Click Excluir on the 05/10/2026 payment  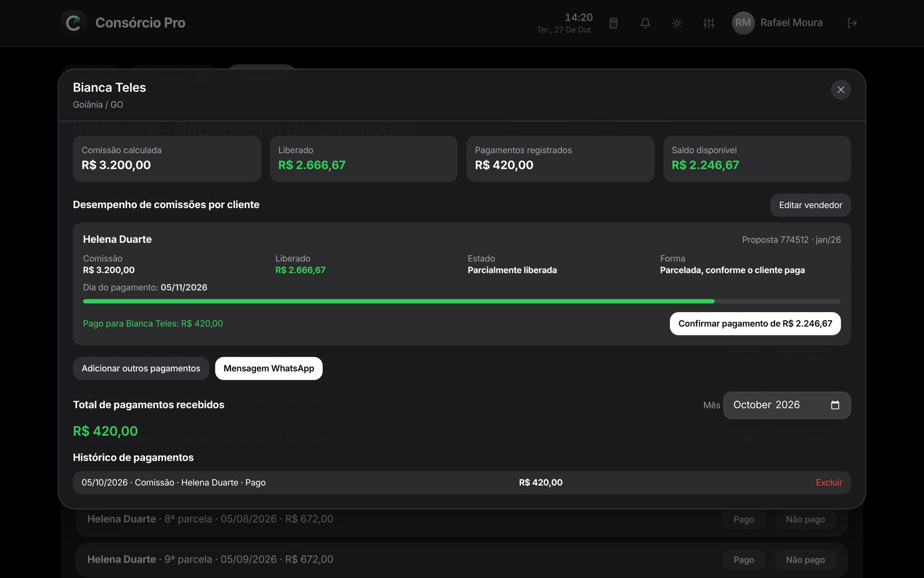pyautogui.click(x=829, y=483)
